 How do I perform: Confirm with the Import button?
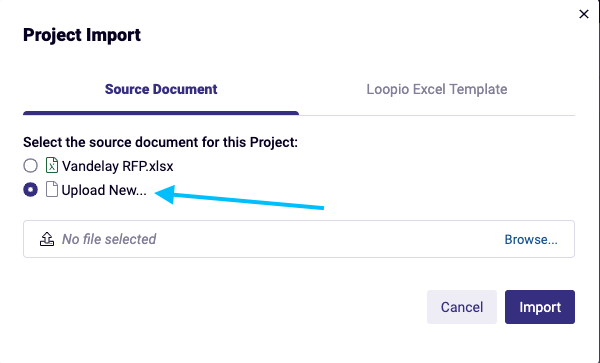540,307
